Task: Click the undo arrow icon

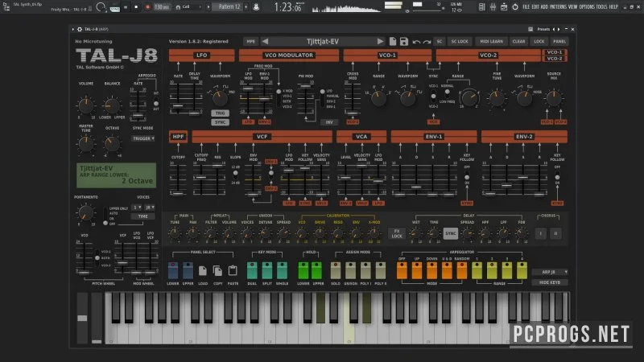Action: (x=416, y=42)
